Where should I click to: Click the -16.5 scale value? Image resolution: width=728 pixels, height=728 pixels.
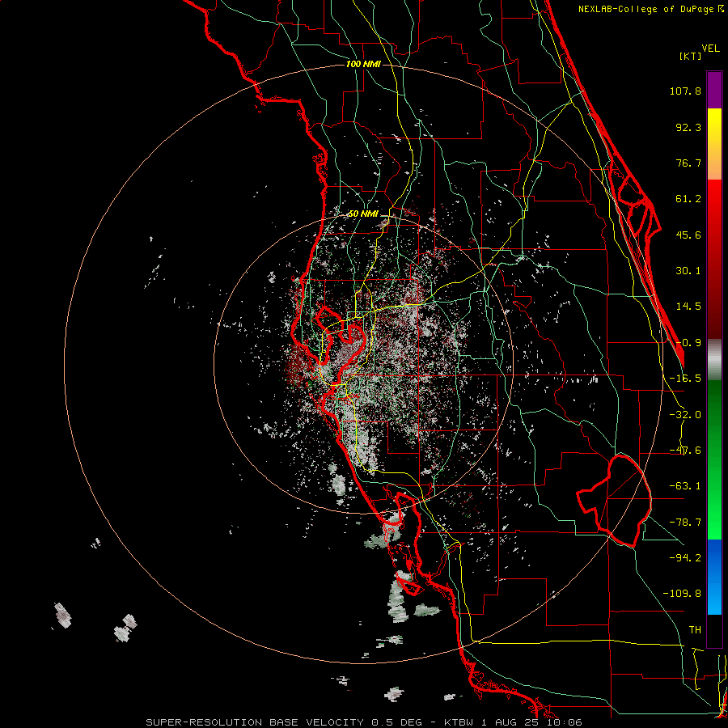685,379
